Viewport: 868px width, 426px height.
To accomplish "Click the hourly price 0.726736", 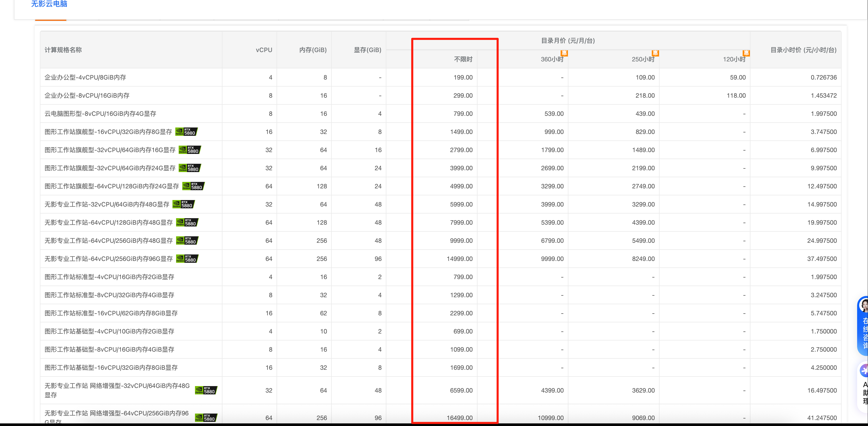I will click(823, 77).
